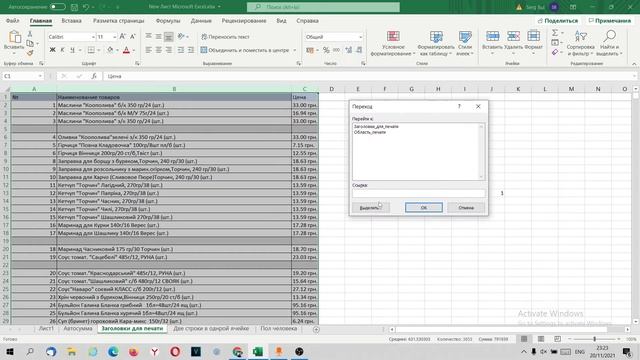Open the File tab
640x360 pixels.
12,21
